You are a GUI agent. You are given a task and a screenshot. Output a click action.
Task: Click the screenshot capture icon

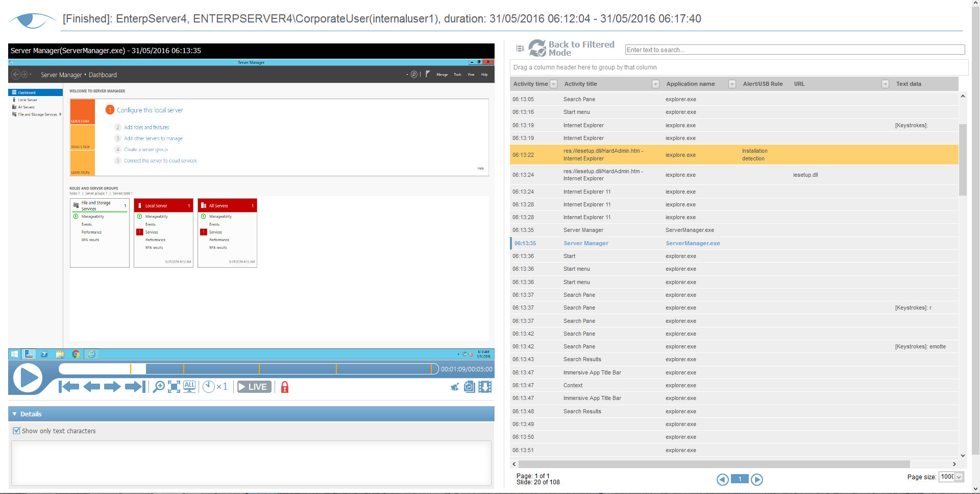(x=470, y=387)
